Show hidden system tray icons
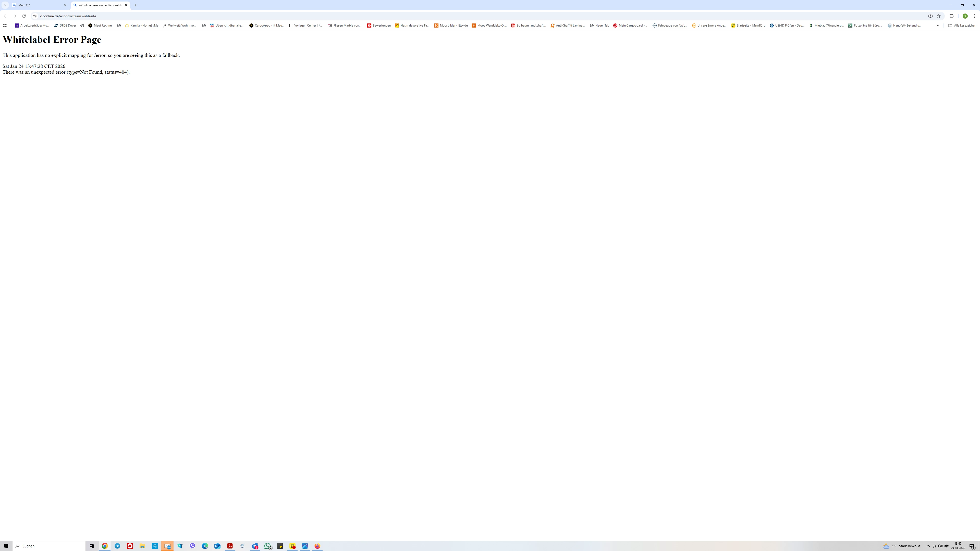Image resolution: width=980 pixels, height=551 pixels. [x=928, y=546]
